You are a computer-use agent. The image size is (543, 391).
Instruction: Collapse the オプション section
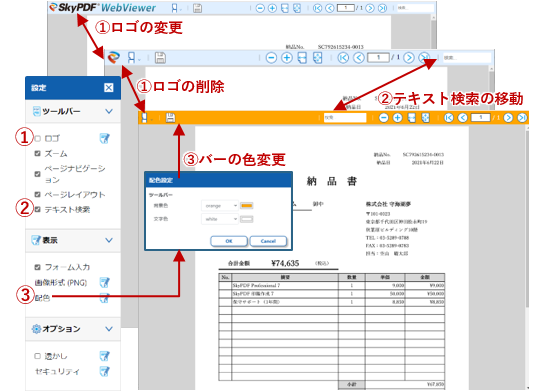(x=109, y=329)
